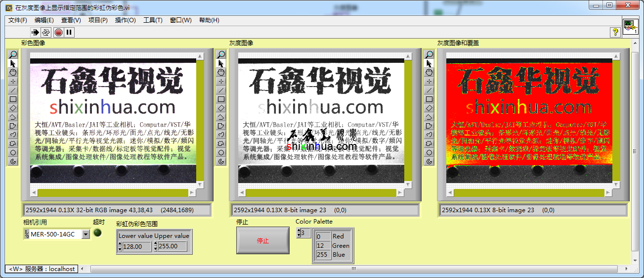This screenshot has height=278, width=644.
Task: Click the Red palette value field 0
Action: point(323,236)
